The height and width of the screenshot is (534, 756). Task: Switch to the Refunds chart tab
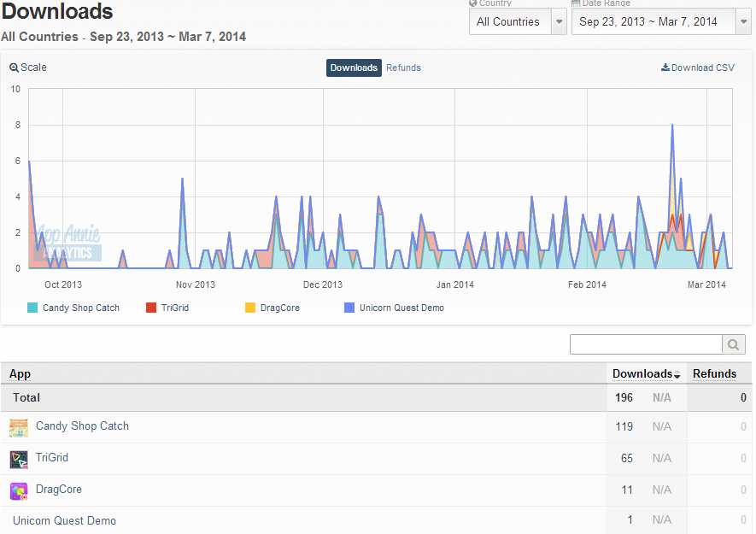tap(403, 68)
